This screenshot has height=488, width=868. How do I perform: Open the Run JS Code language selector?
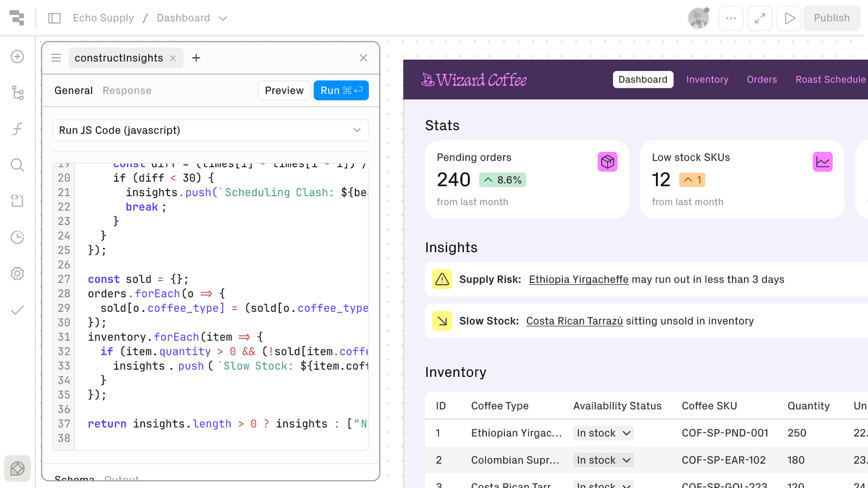tap(210, 130)
